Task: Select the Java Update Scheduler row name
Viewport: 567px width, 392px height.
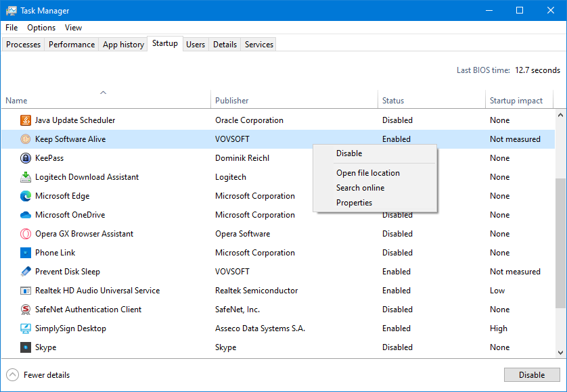Action: point(75,120)
